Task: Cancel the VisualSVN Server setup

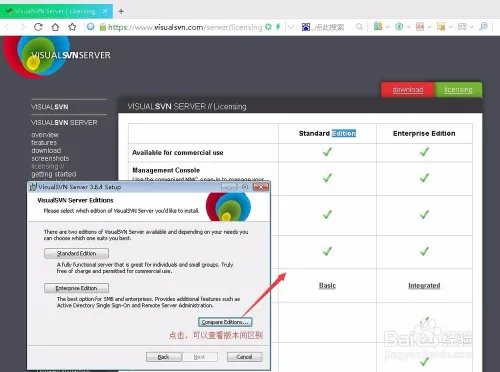Action: [x=244, y=357]
